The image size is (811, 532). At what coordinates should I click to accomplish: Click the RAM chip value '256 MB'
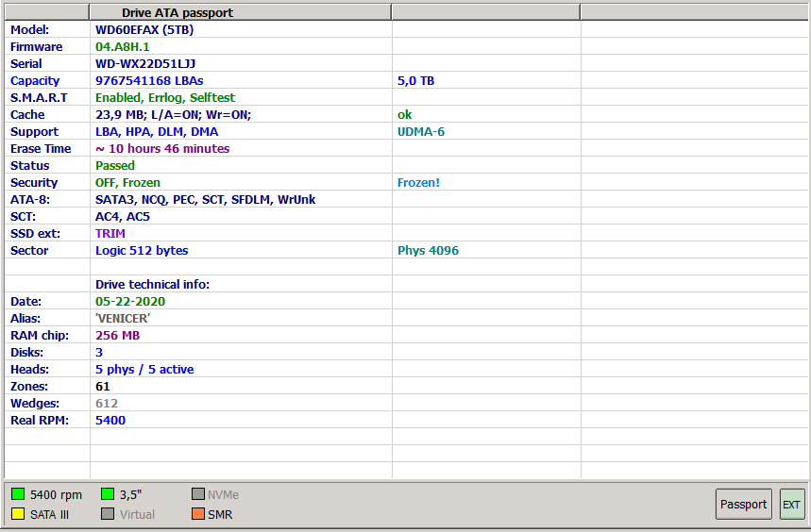(x=117, y=336)
